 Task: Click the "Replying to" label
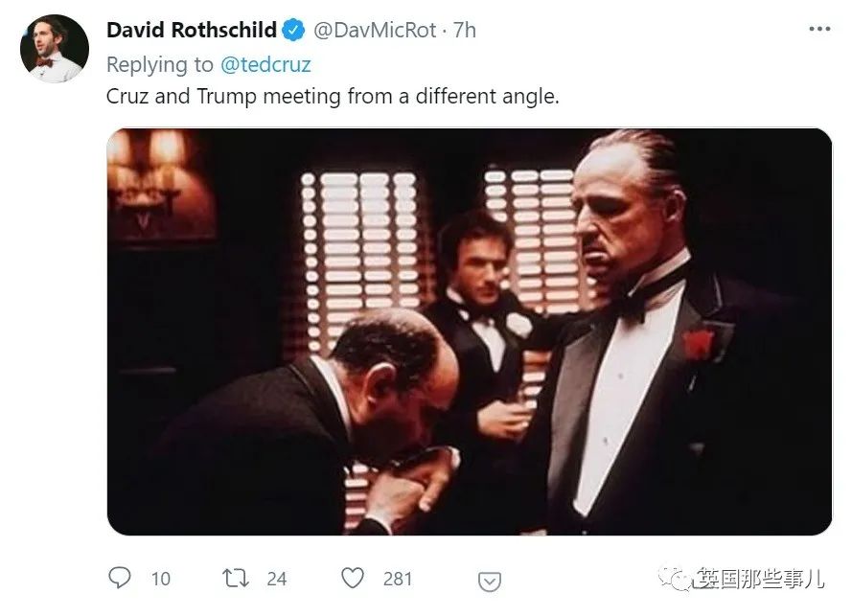[x=160, y=64]
